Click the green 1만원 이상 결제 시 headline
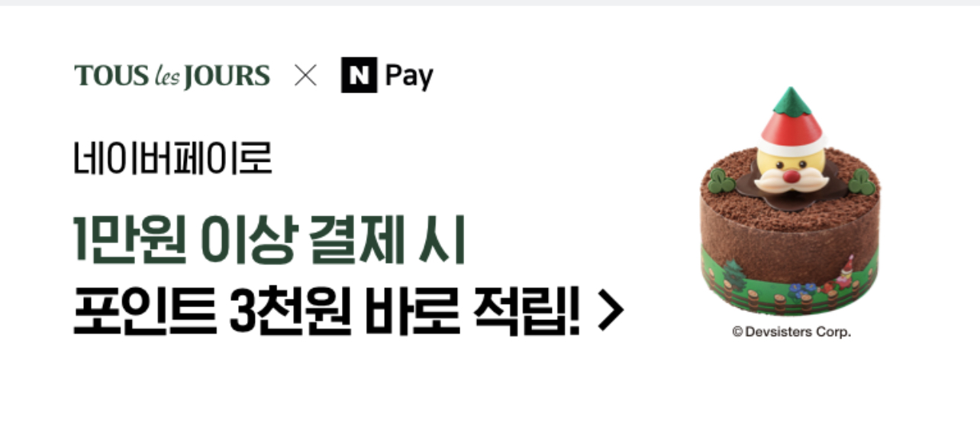This screenshot has width=980, height=437. [x=269, y=241]
